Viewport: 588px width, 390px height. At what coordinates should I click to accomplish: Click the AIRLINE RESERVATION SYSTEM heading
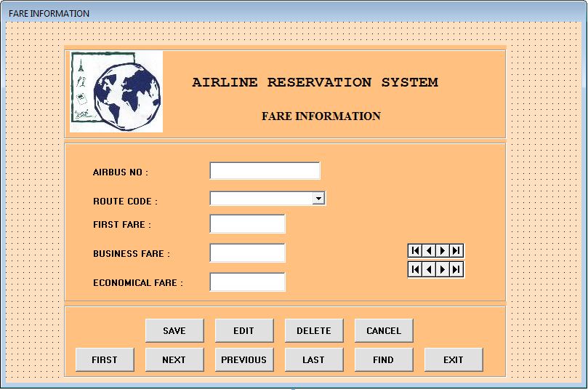[x=315, y=82]
